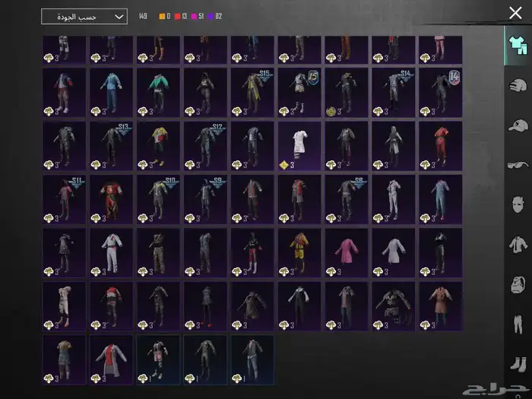Viewport: 532px width, 399px height.
Task: Switch to the cap headwear category
Action: [x=518, y=125]
